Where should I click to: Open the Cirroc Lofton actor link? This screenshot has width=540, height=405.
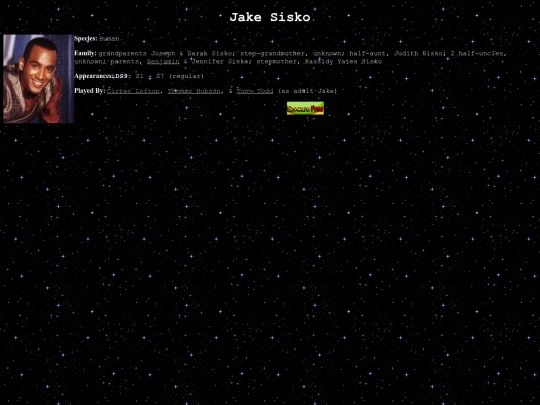133,91
